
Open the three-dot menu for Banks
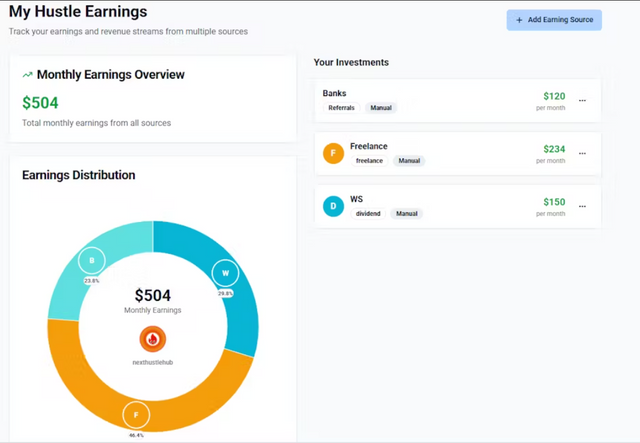(x=582, y=100)
